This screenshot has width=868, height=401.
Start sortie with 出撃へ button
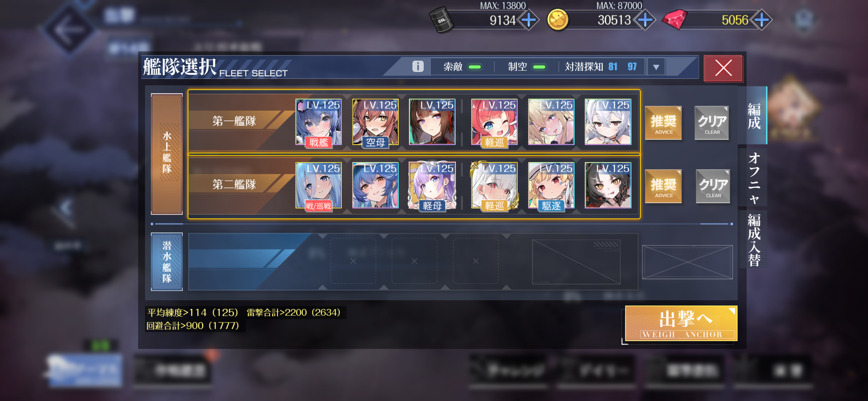pos(681,323)
